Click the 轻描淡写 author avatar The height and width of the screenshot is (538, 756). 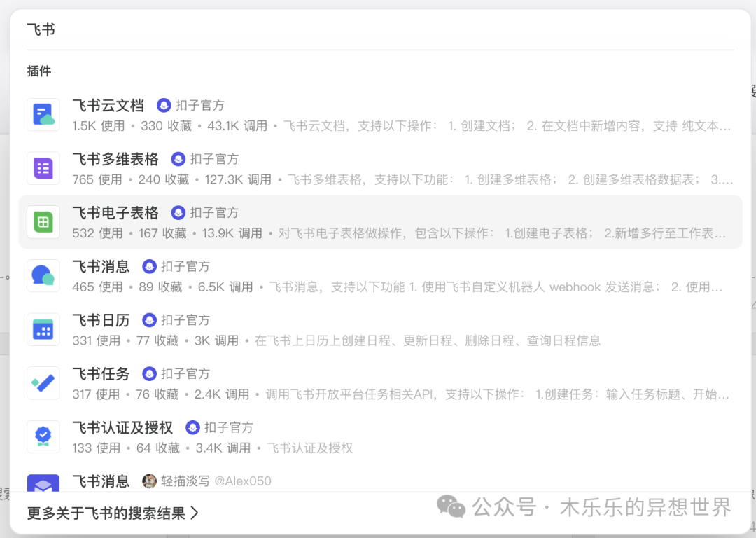pos(150,481)
